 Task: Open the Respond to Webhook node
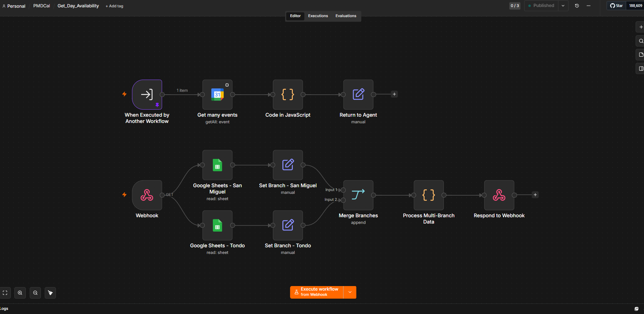tap(499, 195)
